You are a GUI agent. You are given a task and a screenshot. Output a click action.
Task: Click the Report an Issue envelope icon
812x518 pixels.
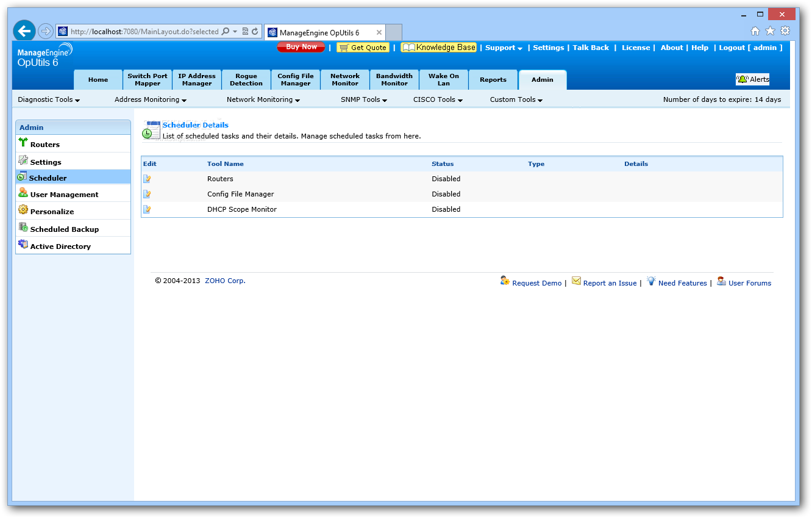pyautogui.click(x=576, y=281)
